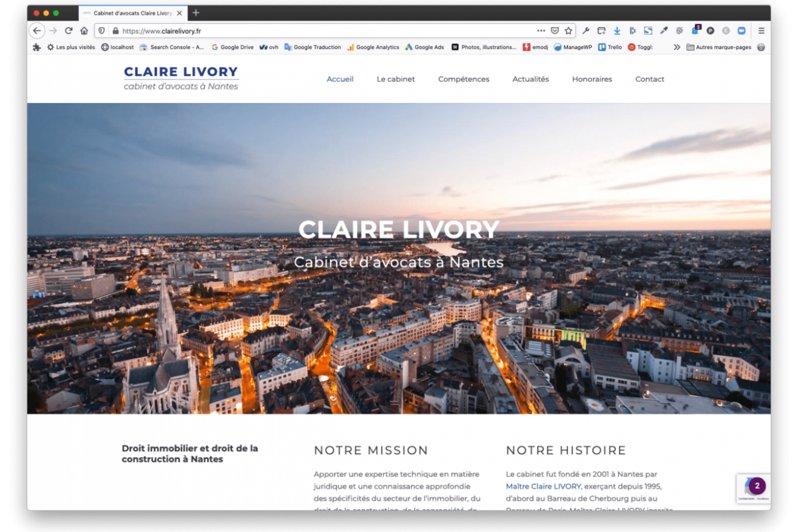Image resolution: width=798 pixels, height=532 pixels.
Task: Reload the current page
Action: [x=68, y=30]
